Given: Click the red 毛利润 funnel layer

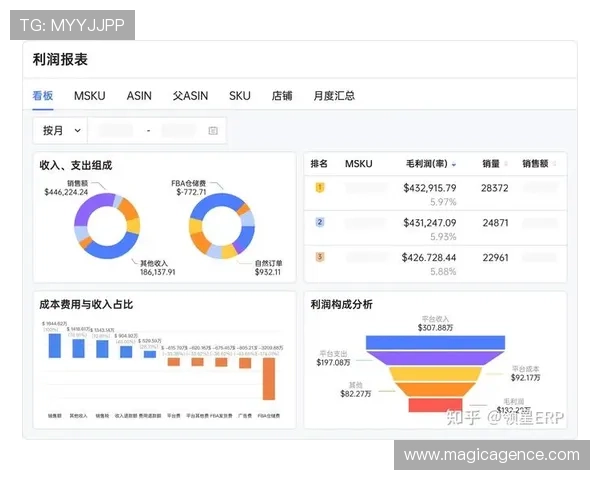Looking at the screenshot, I should click(x=435, y=405).
